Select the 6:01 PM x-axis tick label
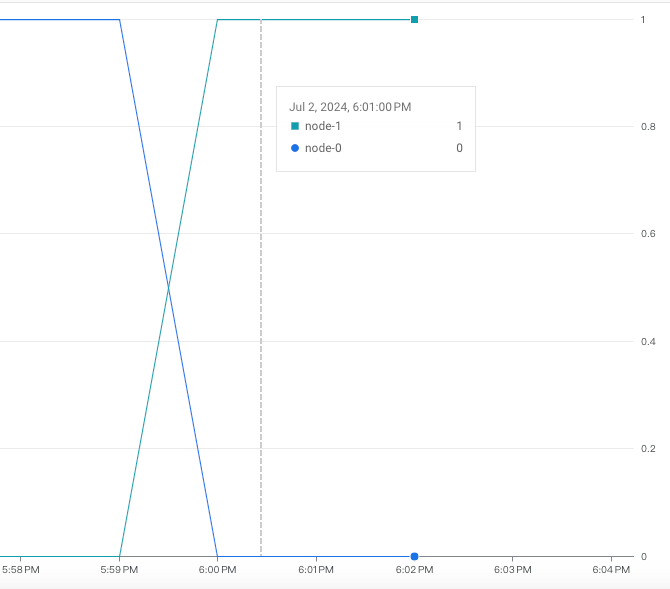Screen dimensions: 670x589 (x=316, y=570)
